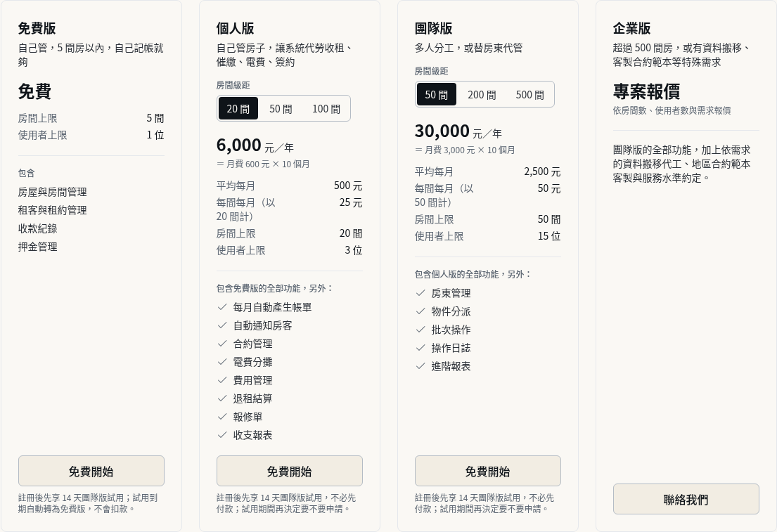
Task: Click checkmark beside 批次操作
Action: pos(420,330)
